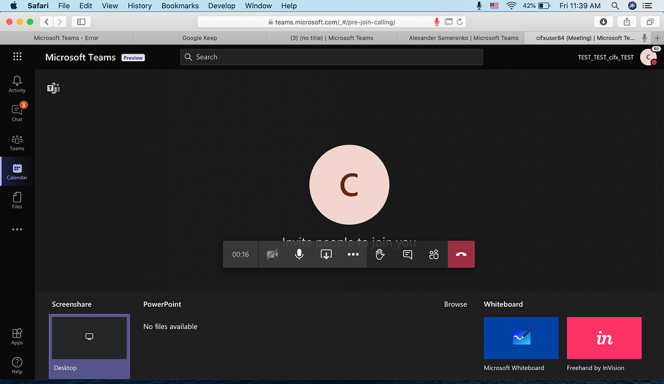664x384 pixels.
Task: Open Chat with unread badge
Action: (x=17, y=113)
